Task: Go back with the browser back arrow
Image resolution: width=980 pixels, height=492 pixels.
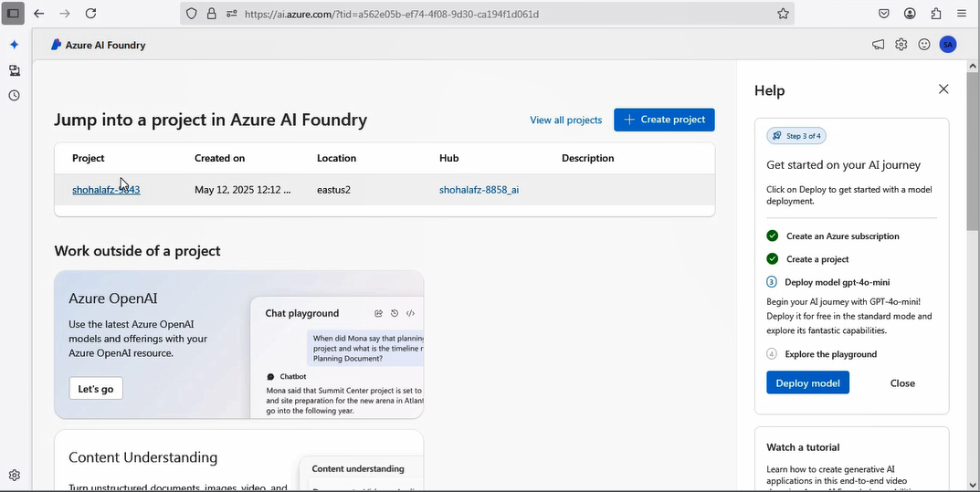Action: (x=38, y=13)
